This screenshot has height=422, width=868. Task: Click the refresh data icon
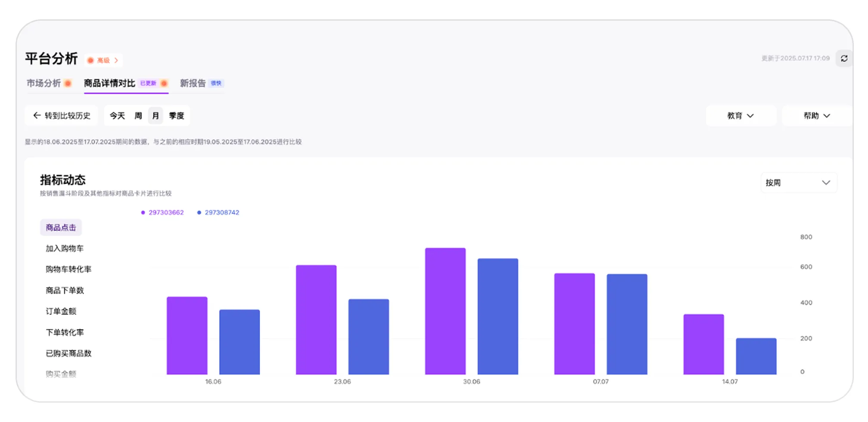point(844,58)
